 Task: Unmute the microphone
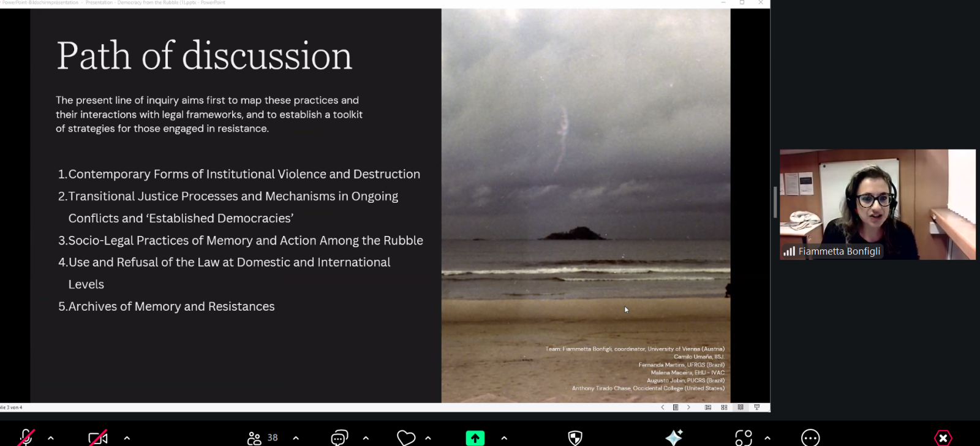pos(26,437)
